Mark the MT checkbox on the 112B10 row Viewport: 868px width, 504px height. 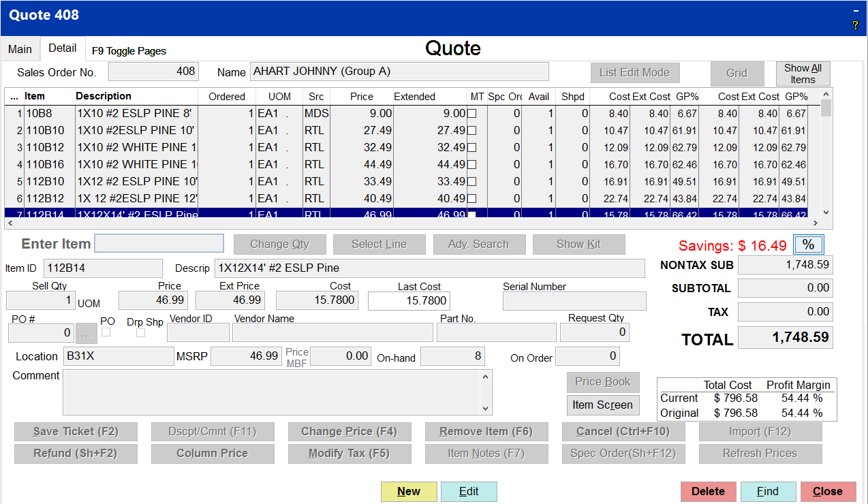471,182
